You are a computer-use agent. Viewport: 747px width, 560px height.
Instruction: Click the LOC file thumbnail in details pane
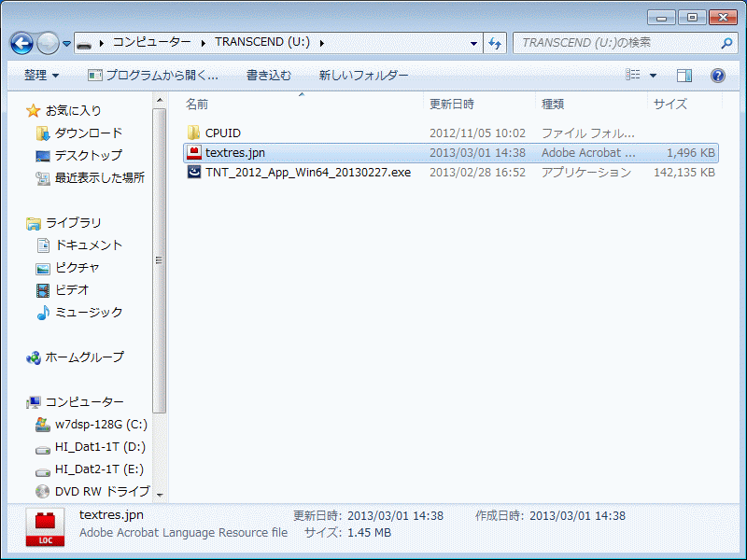coord(45,528)
